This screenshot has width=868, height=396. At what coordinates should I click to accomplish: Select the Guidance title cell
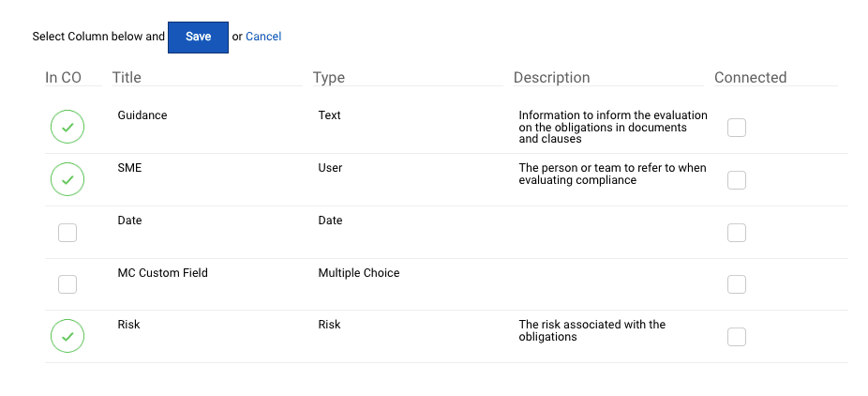pos(142,115)
